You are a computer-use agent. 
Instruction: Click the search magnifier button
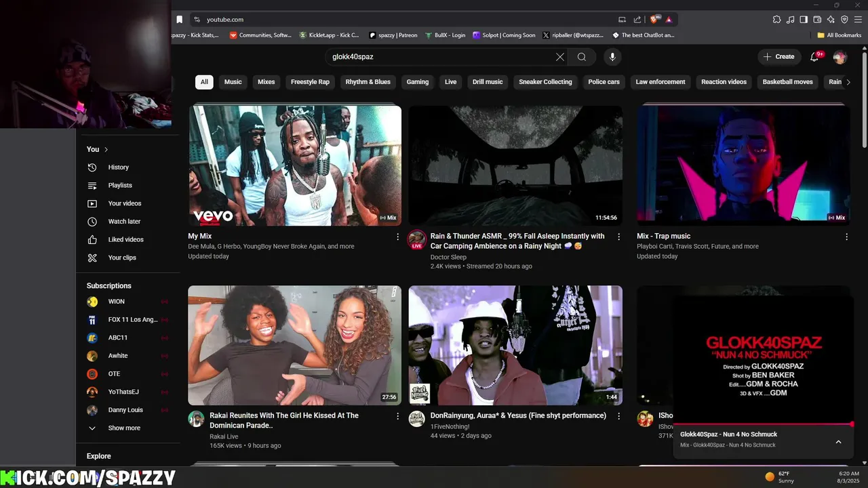582,57
